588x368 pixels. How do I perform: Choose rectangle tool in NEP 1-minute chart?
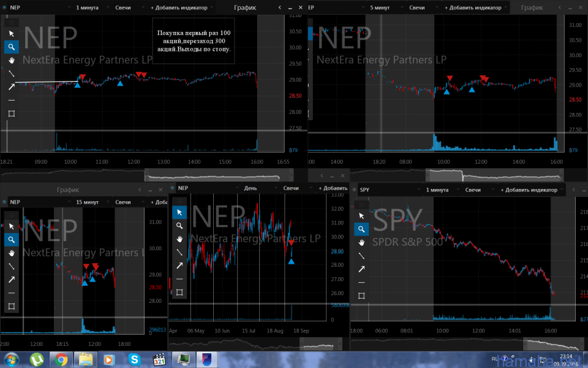(12, 113)
